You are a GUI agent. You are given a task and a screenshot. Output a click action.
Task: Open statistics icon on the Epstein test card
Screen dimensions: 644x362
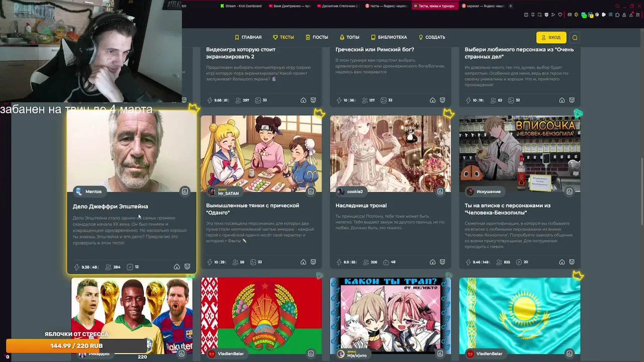tap(185, 192)
